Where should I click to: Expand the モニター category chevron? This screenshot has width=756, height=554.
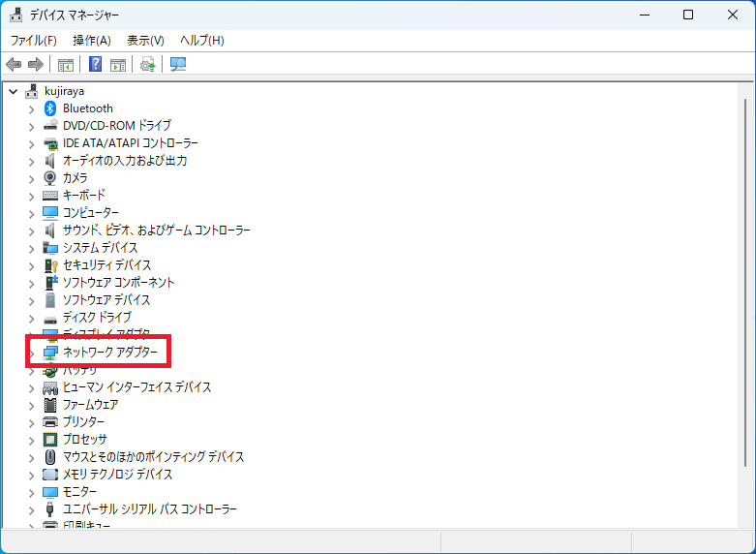point(32,493)
